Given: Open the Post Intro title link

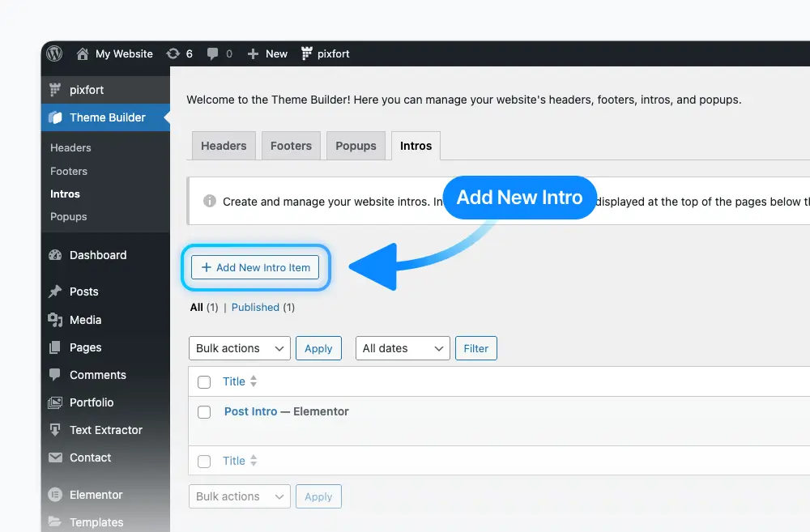Looking at the screenshot, I should tap(250, 411).
